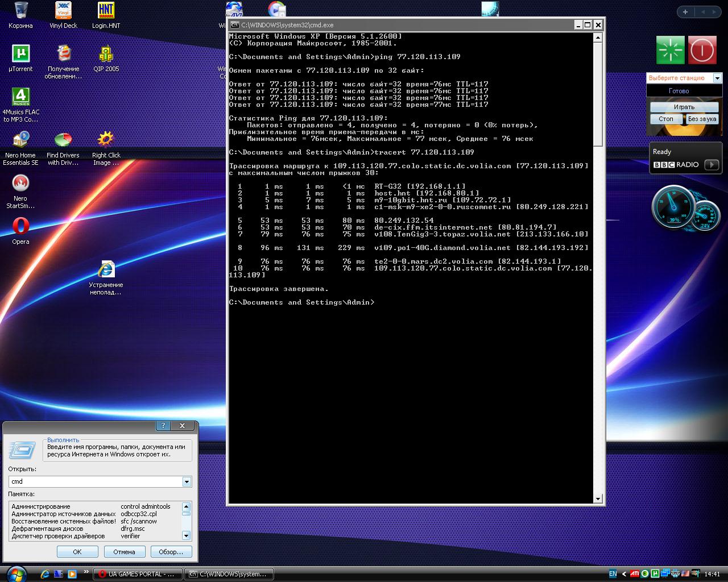Click the Стоп radio gadget button
The width and height of the screenshot is (728, 582).
point(665,119)
